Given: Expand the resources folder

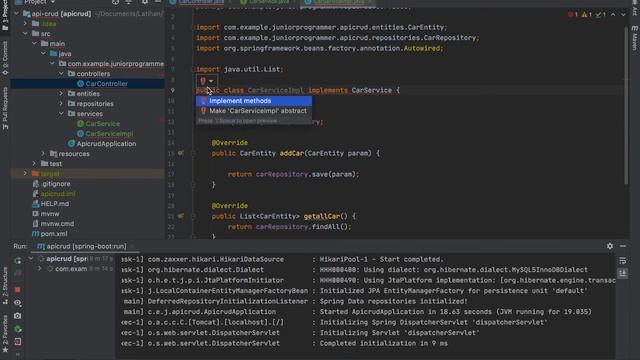Looking at the screenshot, I should click(43, 153).
